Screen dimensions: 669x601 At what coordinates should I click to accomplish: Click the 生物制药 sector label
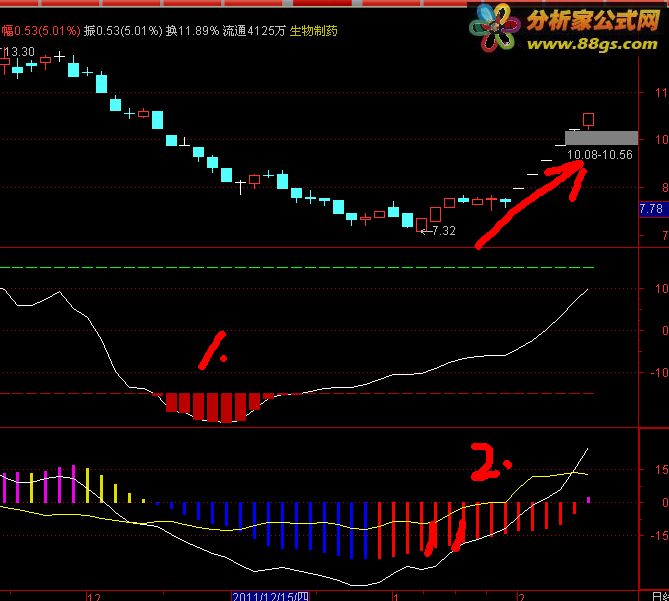pos(314,31)
